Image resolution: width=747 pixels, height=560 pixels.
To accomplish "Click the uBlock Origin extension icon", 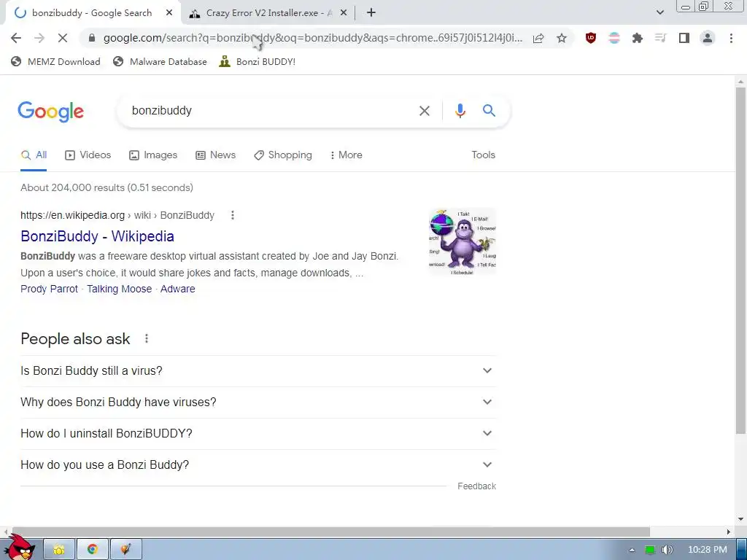I will pyautogui.click(x=590, y=38).
